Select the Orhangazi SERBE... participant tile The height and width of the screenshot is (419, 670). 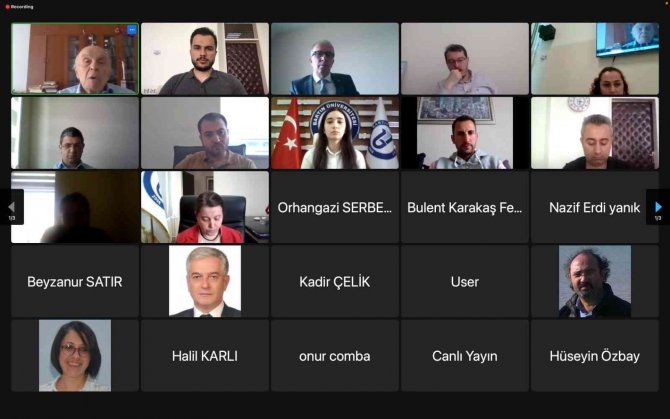point(335,207)
